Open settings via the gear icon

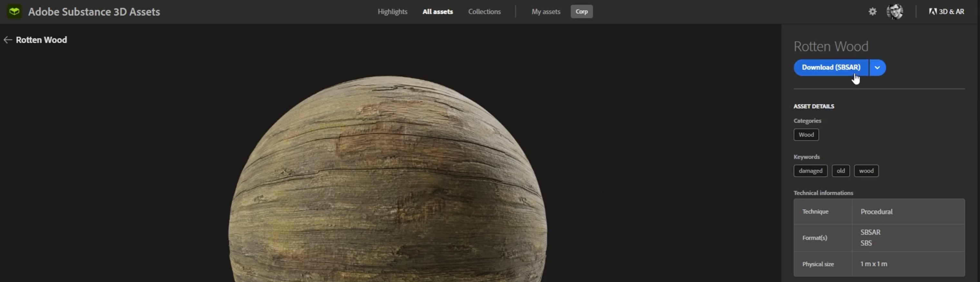[872, 12]
